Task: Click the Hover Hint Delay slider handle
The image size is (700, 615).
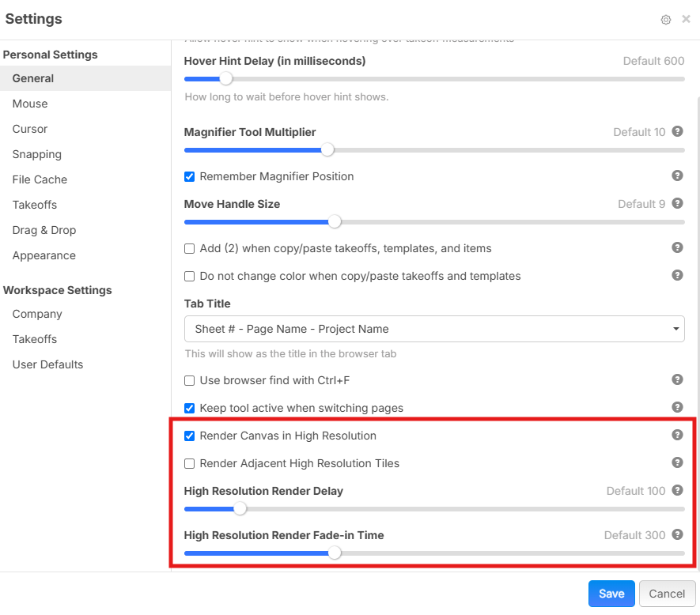Action: 226,79
